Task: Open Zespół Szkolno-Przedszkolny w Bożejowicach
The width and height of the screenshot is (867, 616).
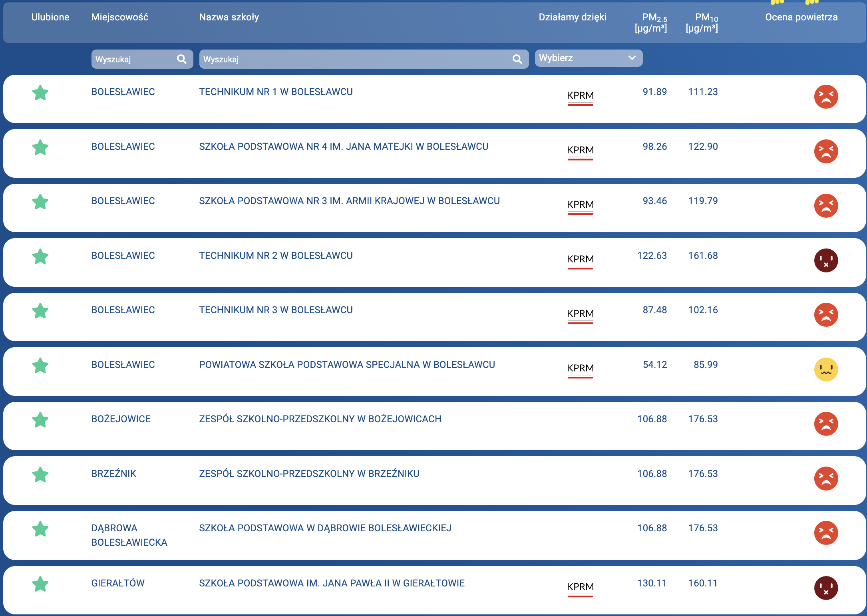Action: click(x=320, y=419)
